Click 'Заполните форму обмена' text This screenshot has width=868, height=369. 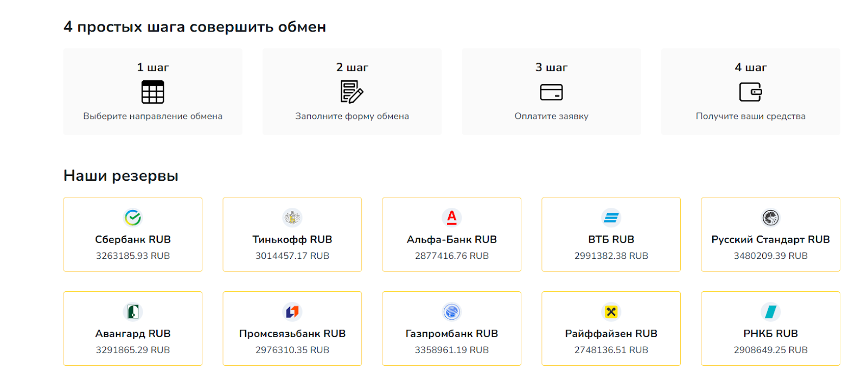tap(352, 116)
